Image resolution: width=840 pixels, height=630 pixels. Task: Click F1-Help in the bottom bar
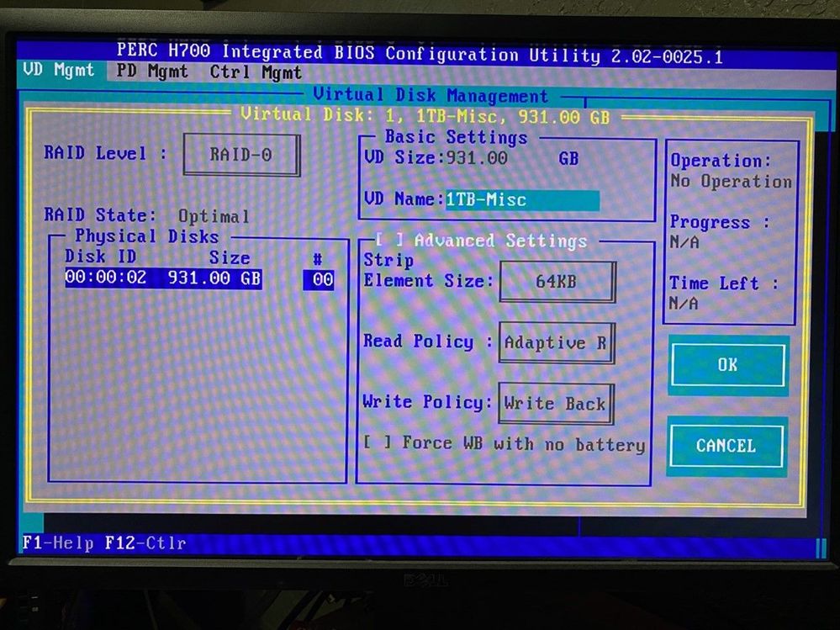57,543
